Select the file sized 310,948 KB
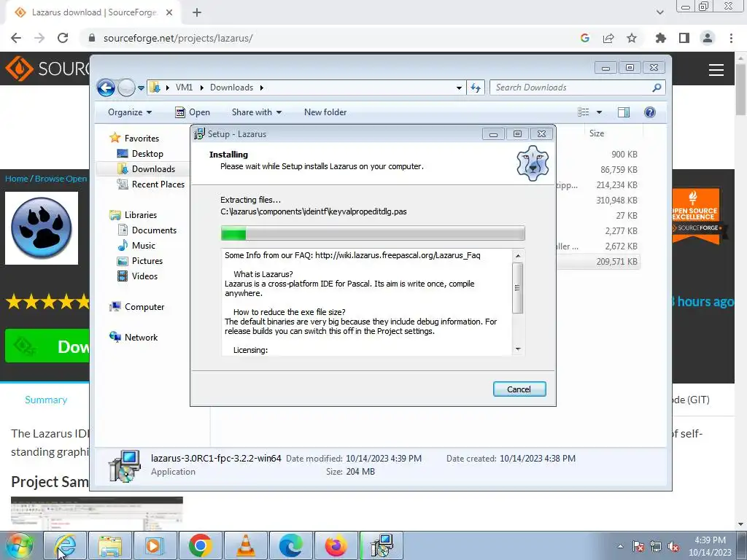This screenshot has height=560, width=747. (616, 201)
